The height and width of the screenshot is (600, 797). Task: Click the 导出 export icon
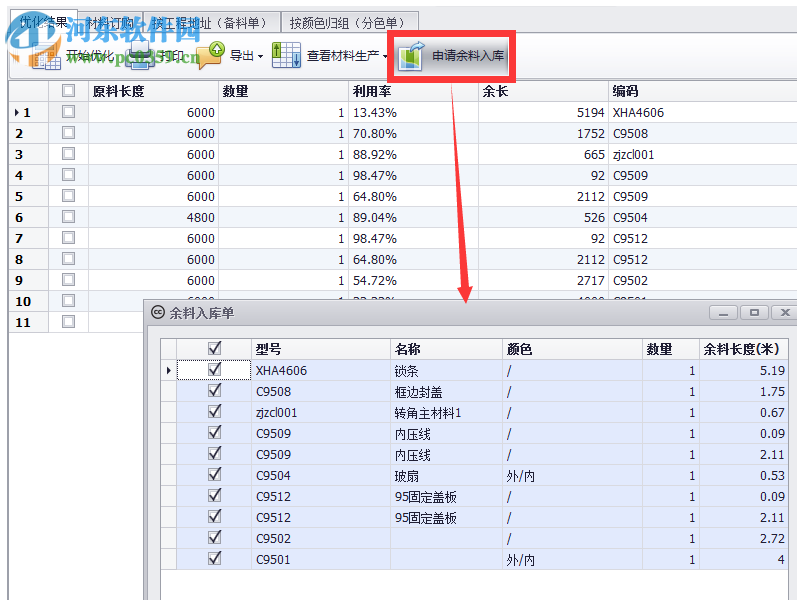click(210, 55)
